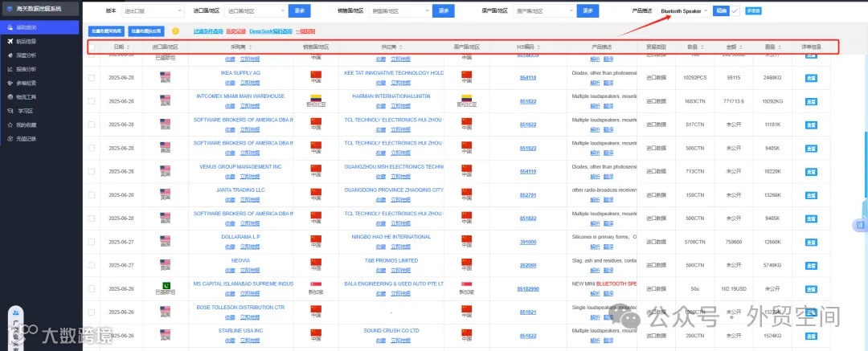Image resolution: width=868 pixels, height=351 pixels.
Task: Check the VENUS GROUP MANAGEMENT INC row checkbox
Action: [x=92, y=172]
